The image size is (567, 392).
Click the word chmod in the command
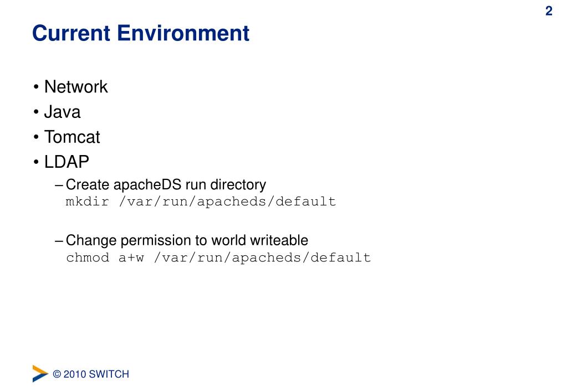[88, 257]
